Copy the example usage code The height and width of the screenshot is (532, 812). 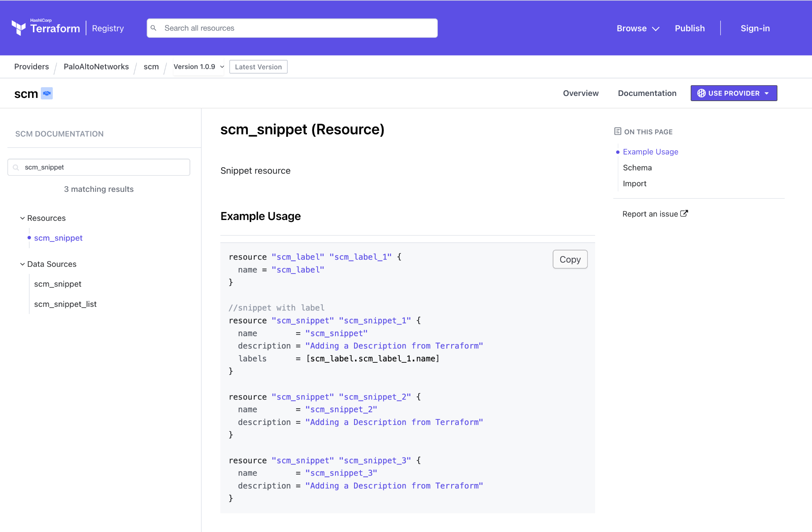pyautogui.click(x=570, y=259)
